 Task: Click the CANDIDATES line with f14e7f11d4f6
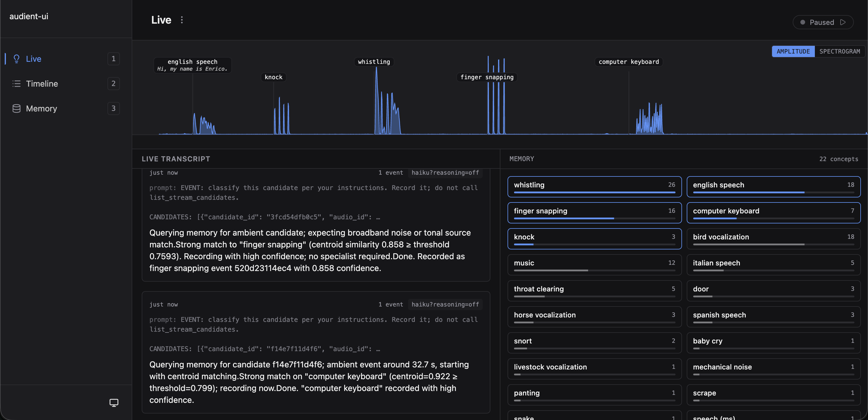pos(265,349)
